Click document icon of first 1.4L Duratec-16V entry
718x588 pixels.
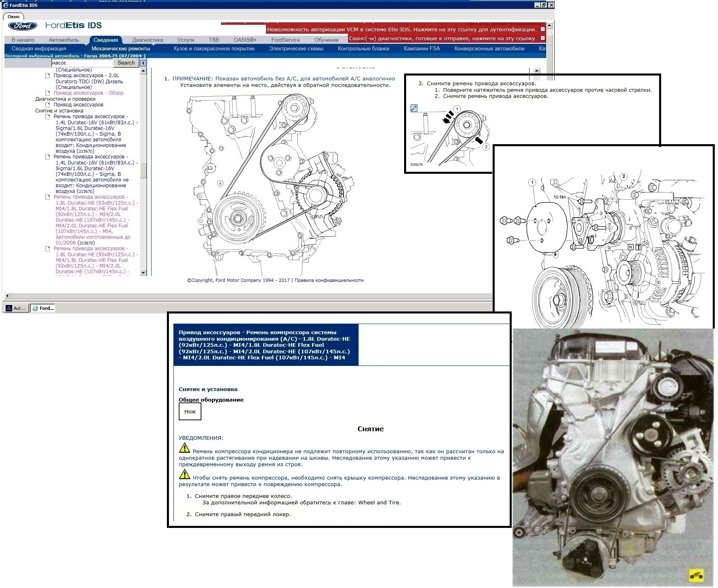pos(48,117)
